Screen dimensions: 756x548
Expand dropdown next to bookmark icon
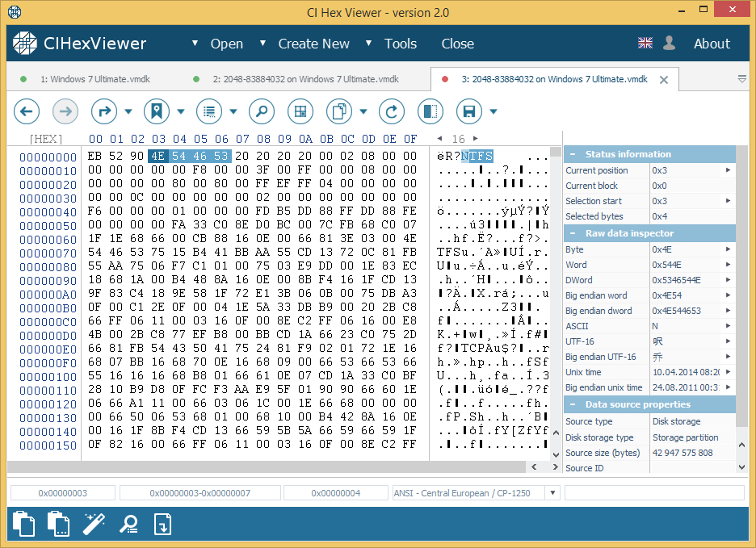coord(181,112)
